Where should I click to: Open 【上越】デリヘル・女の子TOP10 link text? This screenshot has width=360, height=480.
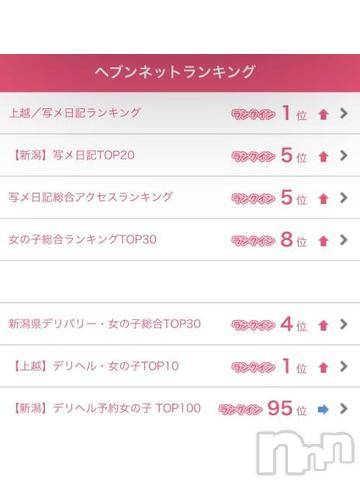click(96, 366)
